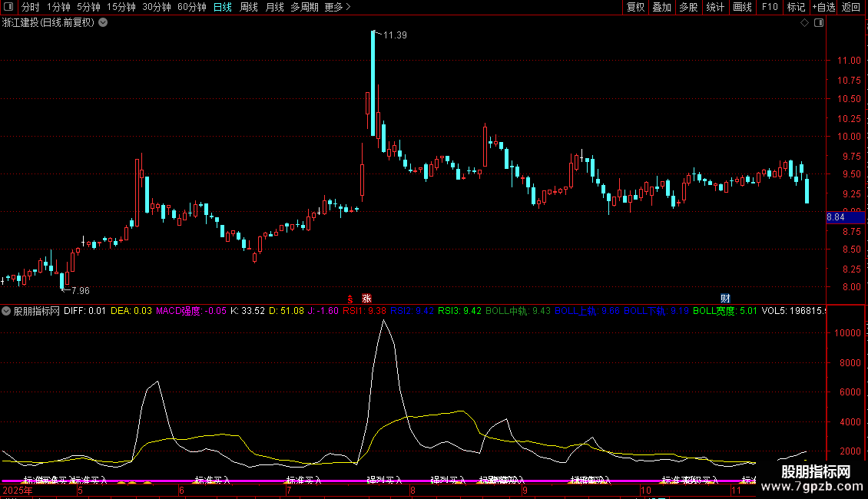The width and height of the screenshot is (868, 499).
Task: Add stock via +自选 button
Action: pyautogui.click(x=823, y=7)
